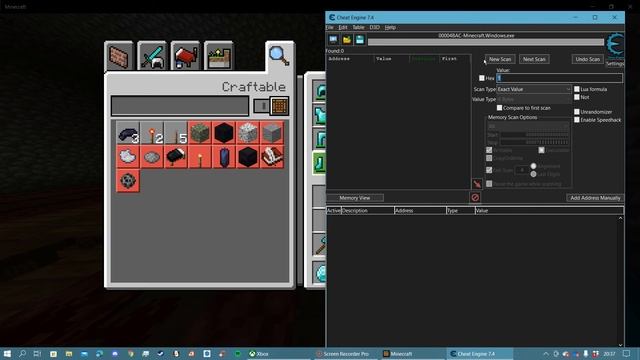The image size is (640, 360).
Task: Toggle the Not checkbox
Action: click(x=577, y=97)
